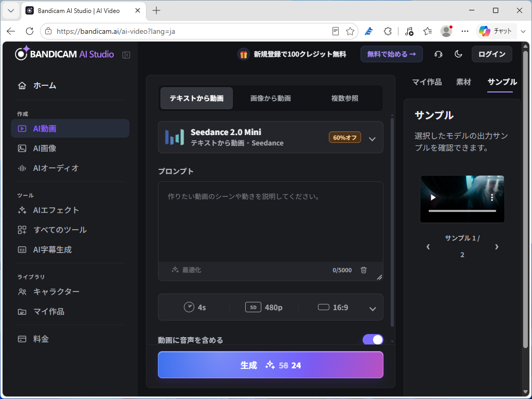
Task: Open browser settings ellipsis menu
Action: pos(465,31)
